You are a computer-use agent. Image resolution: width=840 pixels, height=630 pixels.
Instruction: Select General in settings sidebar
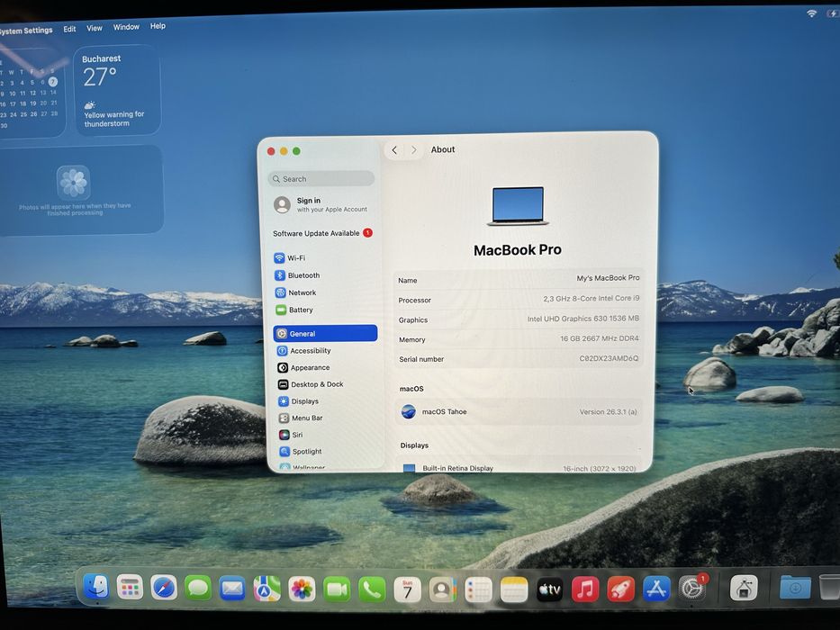tap(325, 333)
